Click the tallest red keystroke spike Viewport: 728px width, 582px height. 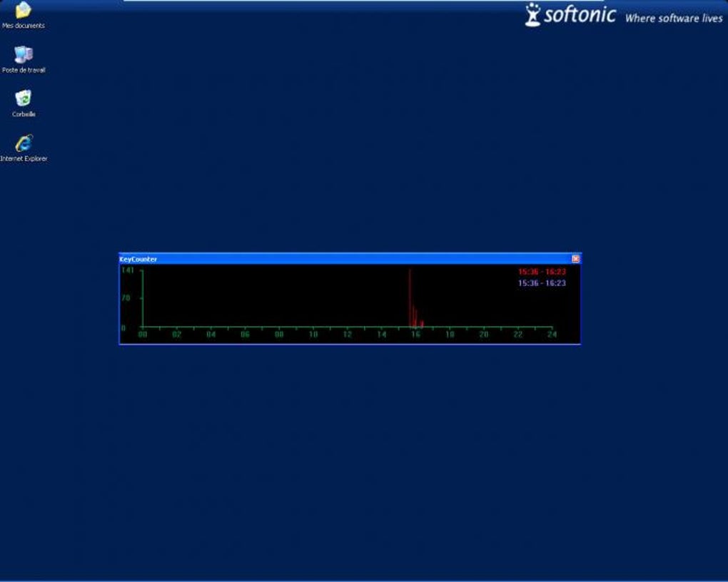[x=410, y=297]
